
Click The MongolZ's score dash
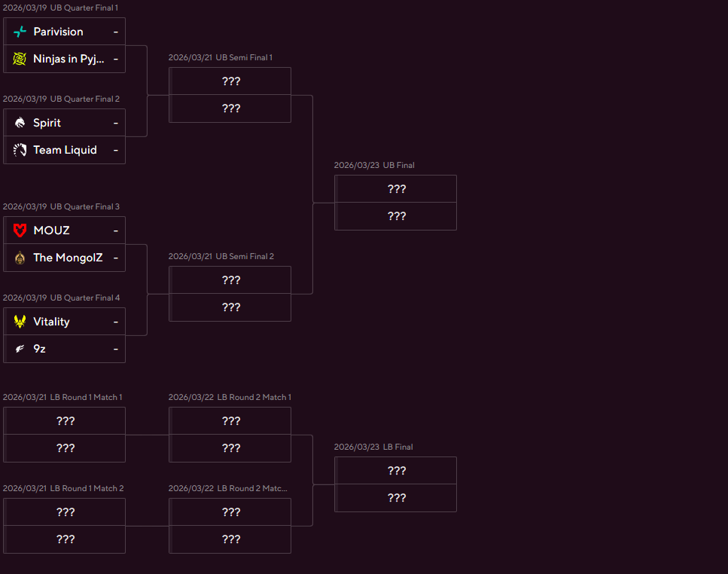click(x=116, y=258)
